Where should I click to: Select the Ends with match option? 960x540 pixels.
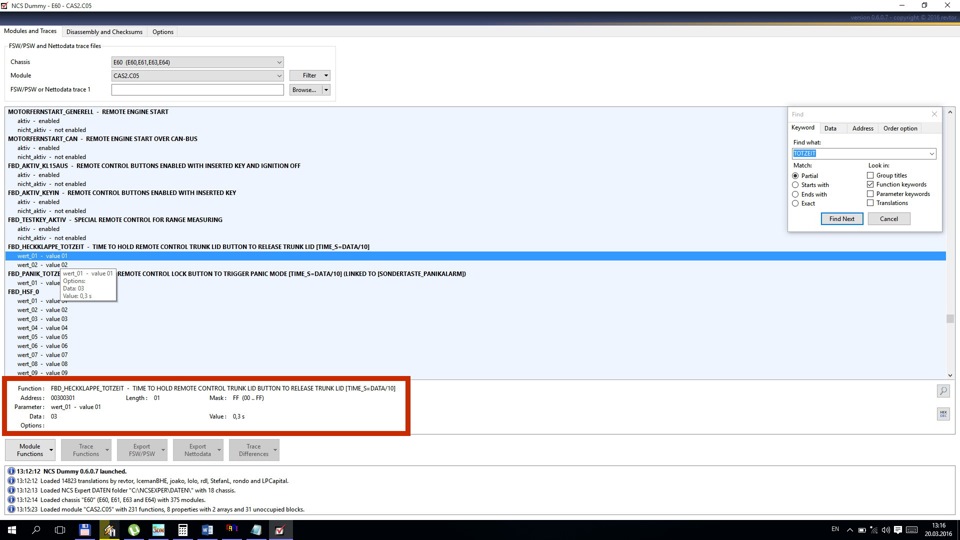pos(795,194)
